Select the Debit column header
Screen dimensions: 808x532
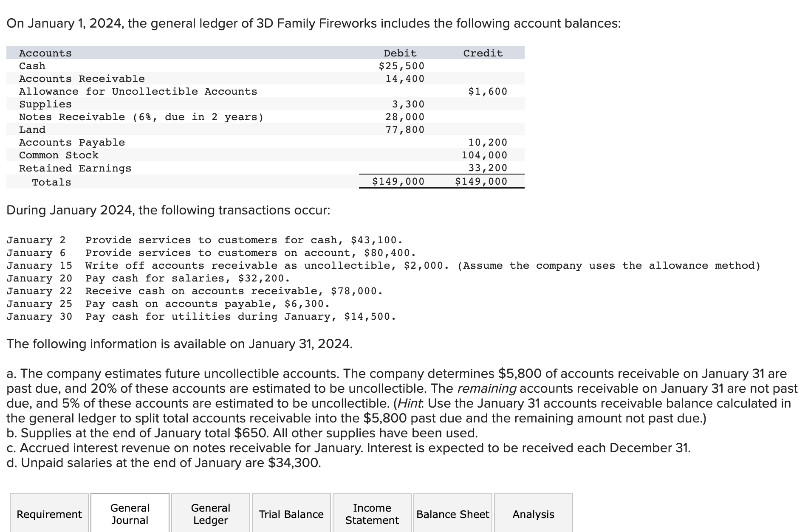(x=399, y=53)
